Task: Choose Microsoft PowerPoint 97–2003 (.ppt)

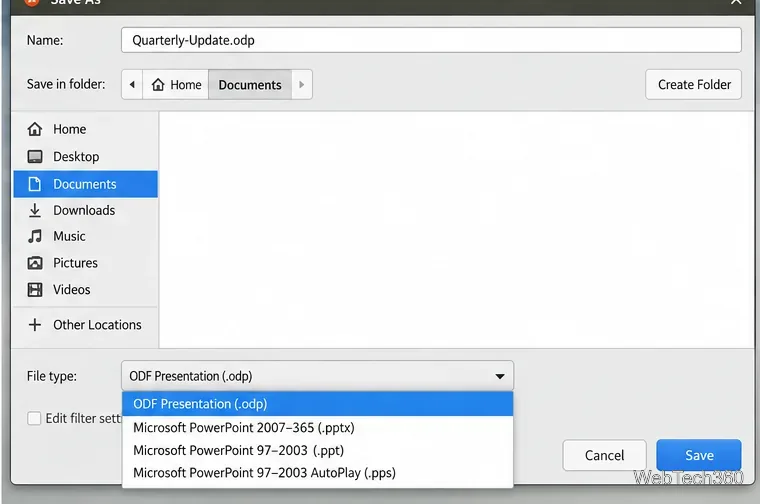Action: (317, 450)
